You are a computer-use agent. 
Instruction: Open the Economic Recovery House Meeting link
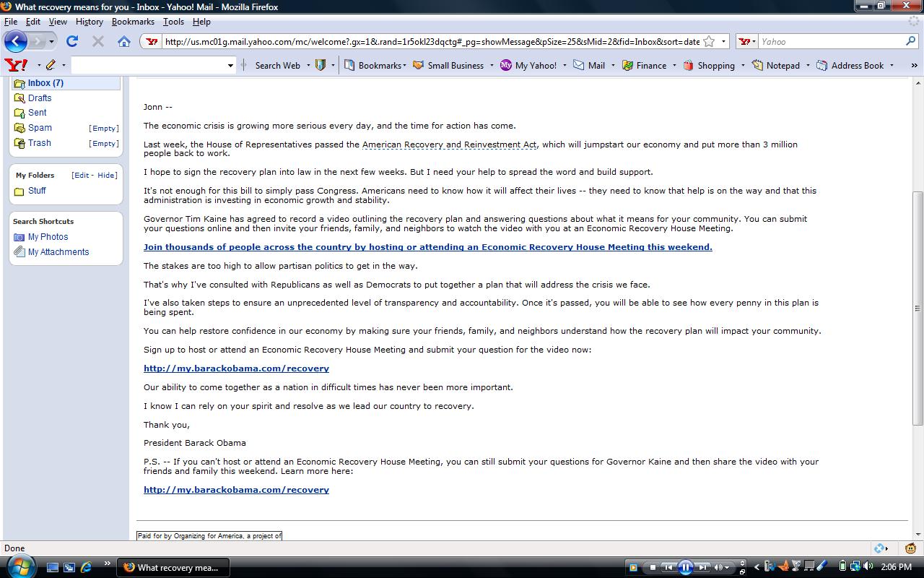click(x=427, y=247)
